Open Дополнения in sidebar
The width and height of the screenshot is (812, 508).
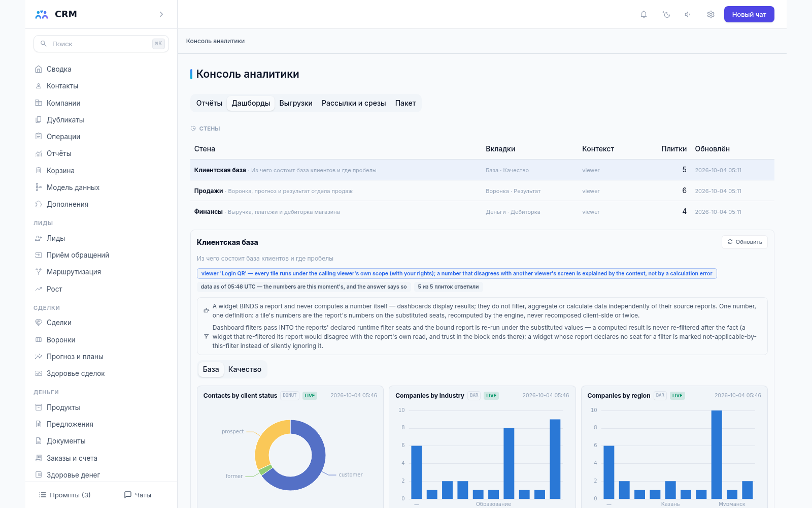tap(101, 204)
